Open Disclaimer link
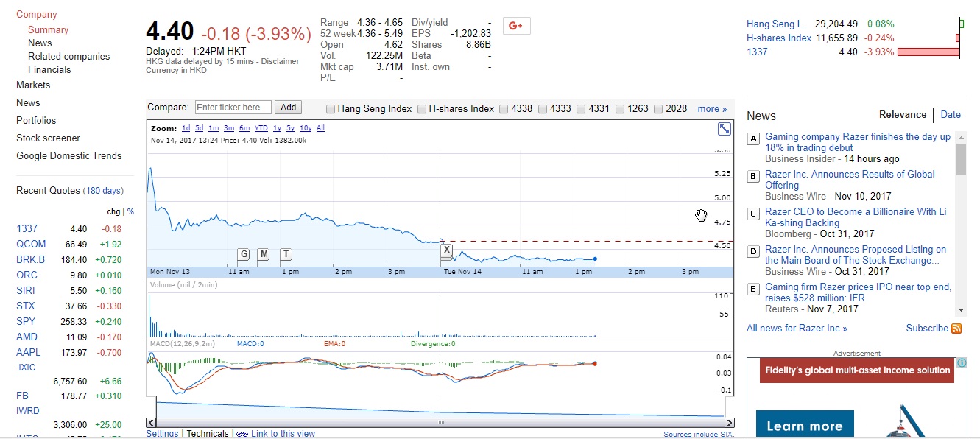 [281, 62]
